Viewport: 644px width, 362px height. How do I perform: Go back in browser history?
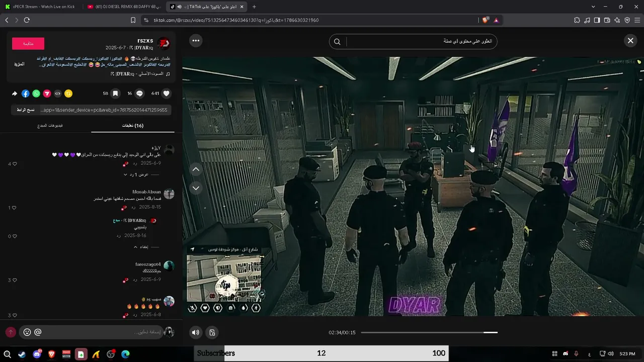pyautogui.click(x=7, y=20)
